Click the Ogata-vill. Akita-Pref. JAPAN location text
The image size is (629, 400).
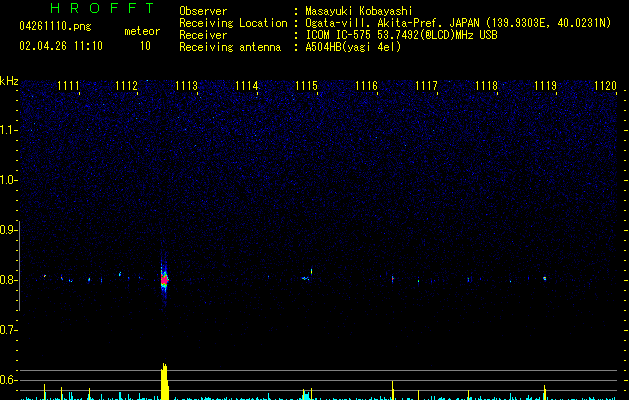coord(458,23)
